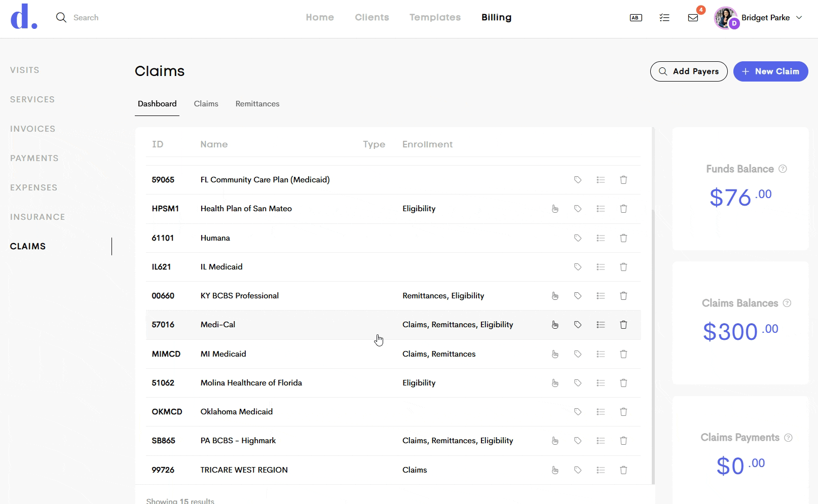Image resolution: width=818 pixels, height=504 pixels.
Task: Open Payments in the sidebar
Action: tap(34, 158)
